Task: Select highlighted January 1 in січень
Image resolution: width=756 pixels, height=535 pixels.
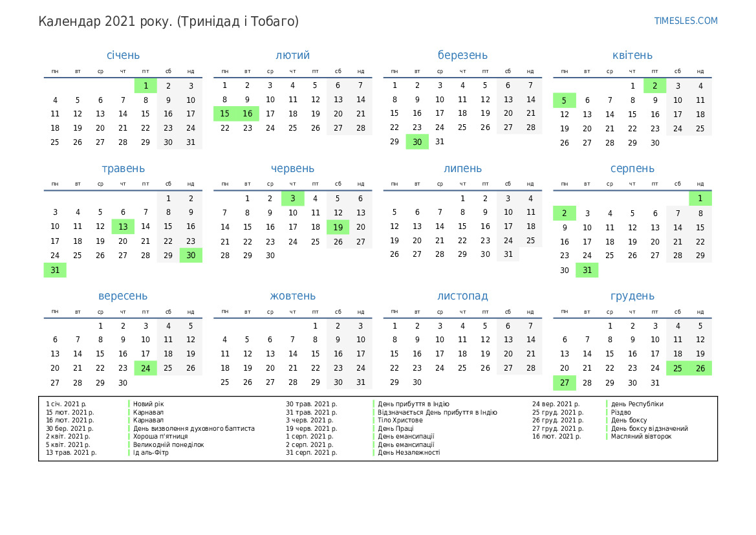Action: [x=146, y=86]
